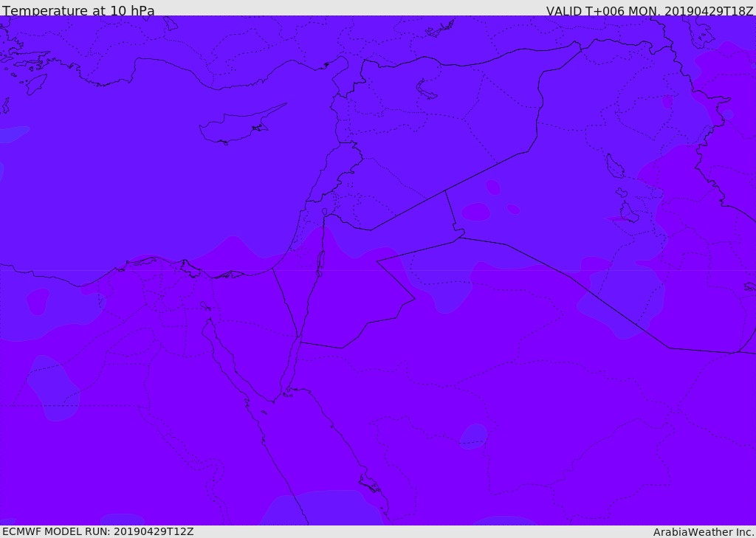Click the 'VALID T+006 MON. 20190429T18Z' timestamp
756x538 pixels.
coord(650,10)
